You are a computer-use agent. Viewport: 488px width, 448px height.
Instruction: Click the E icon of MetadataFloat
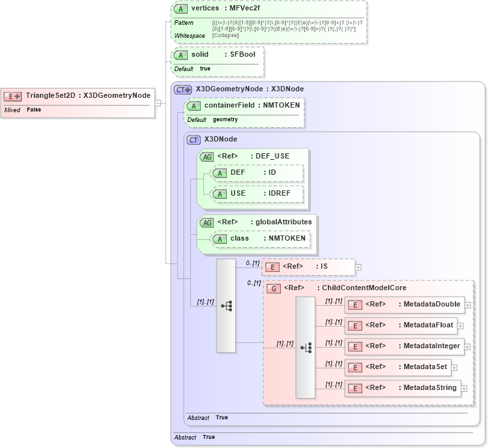point(355,326)
